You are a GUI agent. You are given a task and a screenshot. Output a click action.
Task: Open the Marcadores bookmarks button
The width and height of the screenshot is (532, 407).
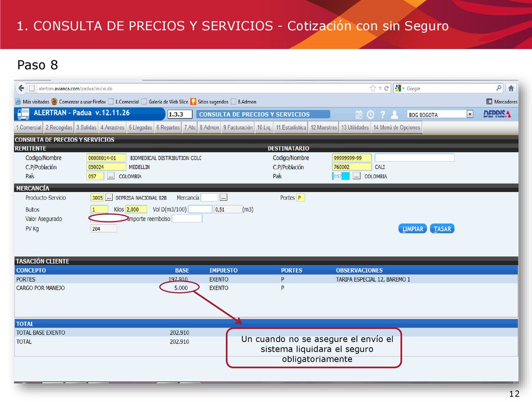point(502,102)
